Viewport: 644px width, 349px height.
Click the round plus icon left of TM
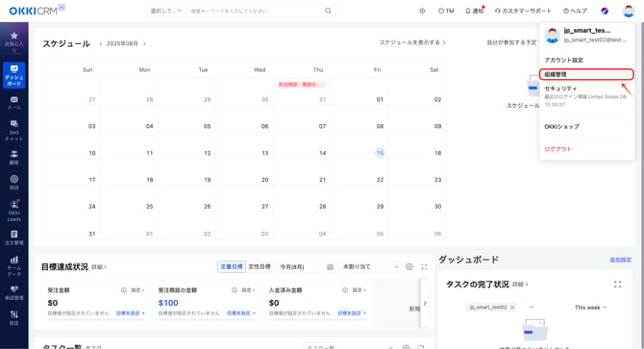pyautogui.click(x=422, y=11)
